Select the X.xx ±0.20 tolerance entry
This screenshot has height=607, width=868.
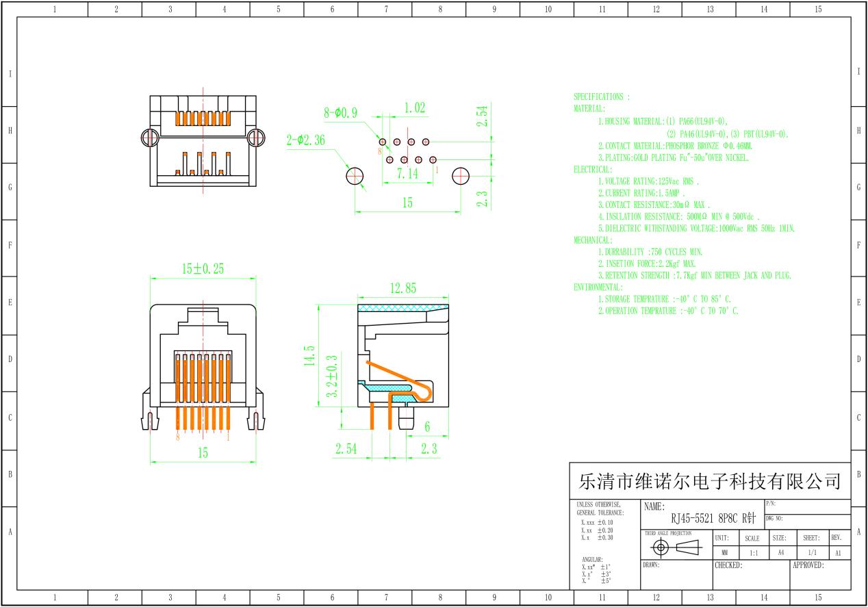pos(596,530)
